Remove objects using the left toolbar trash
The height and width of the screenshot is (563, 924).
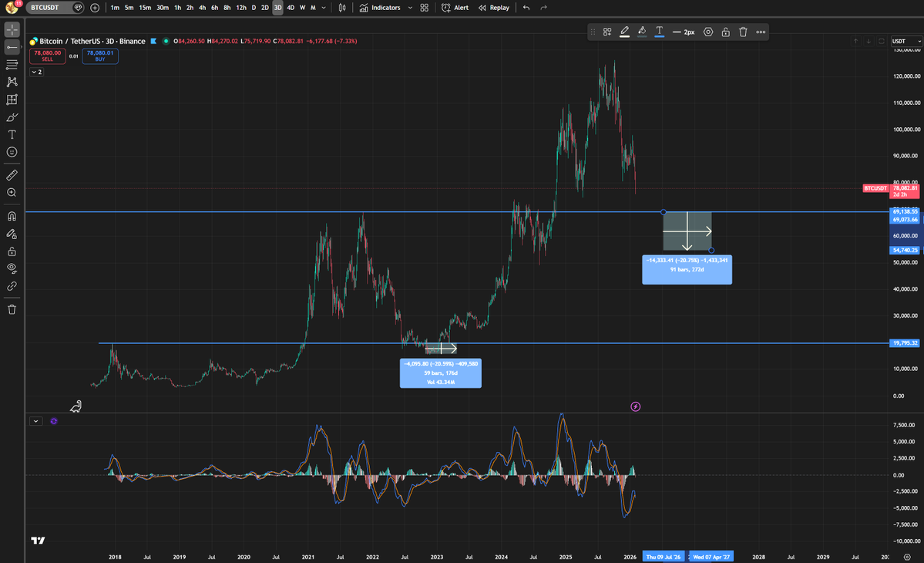pos(12,309)
